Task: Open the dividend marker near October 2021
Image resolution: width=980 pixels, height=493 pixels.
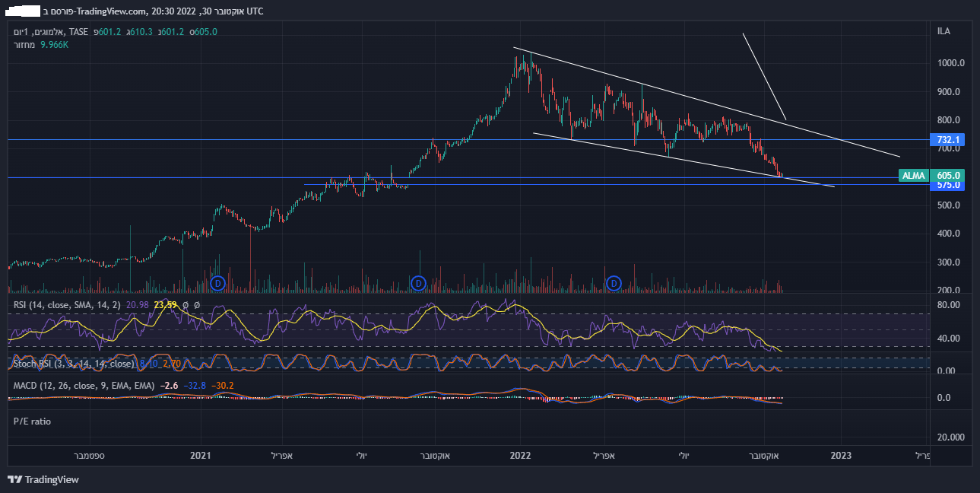Action: click(x=418, y=283)
